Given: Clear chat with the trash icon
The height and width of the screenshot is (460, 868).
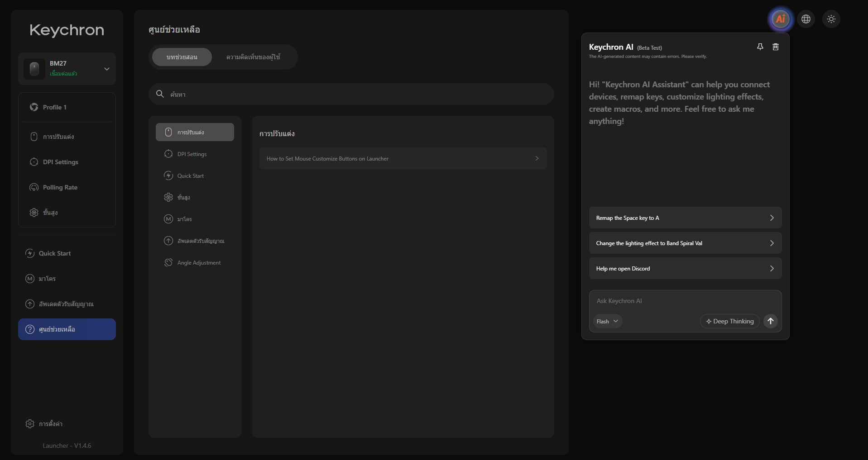Looking at the screenshot, I should (776, 47).
